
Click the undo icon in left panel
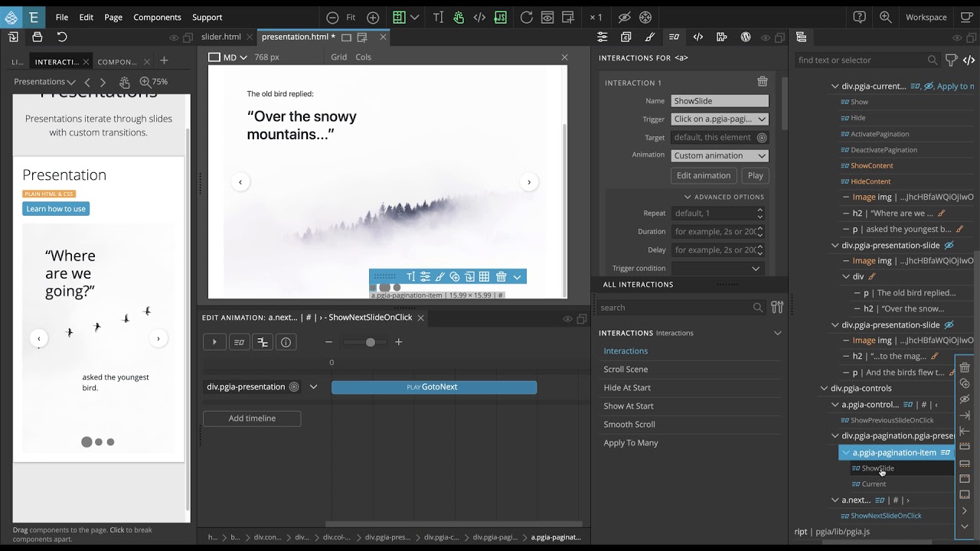[62, 37]
